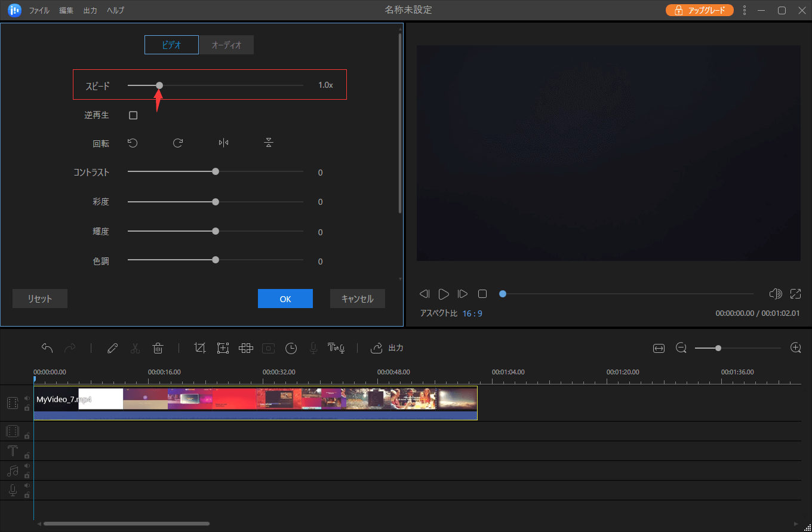
Task: Mute the main video track speaker icon
Action: tap(27, 398)
